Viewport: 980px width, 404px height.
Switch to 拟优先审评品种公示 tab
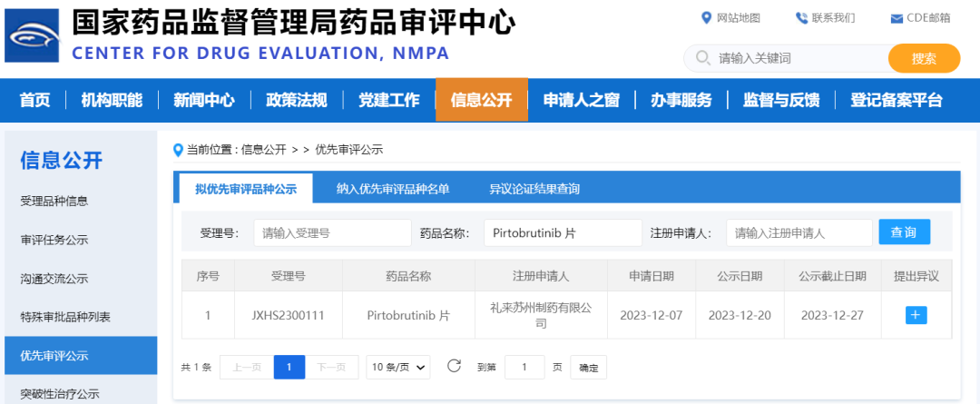coord(246,189)
